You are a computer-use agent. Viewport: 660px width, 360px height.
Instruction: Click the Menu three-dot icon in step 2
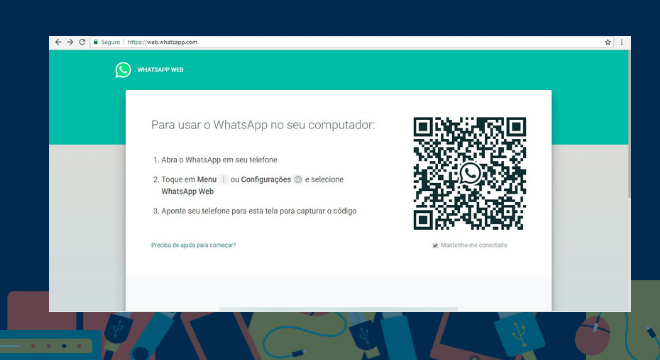pos(224,179)
